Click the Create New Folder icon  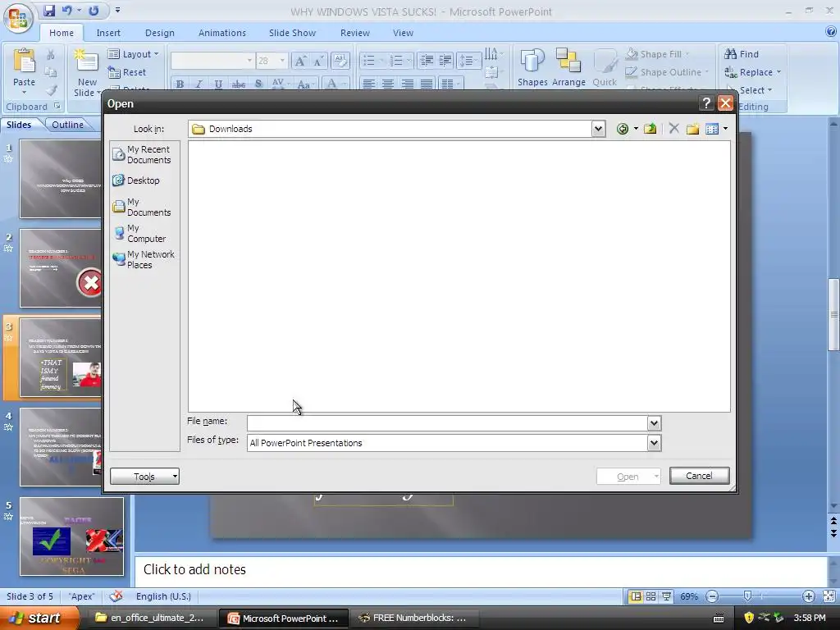pyautogui.click(x=692, y=129)
